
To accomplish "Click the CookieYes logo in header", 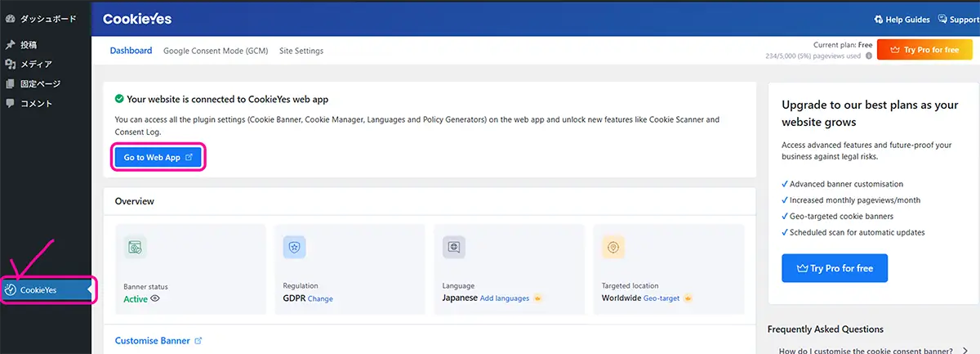I will [x=137, y=19].
